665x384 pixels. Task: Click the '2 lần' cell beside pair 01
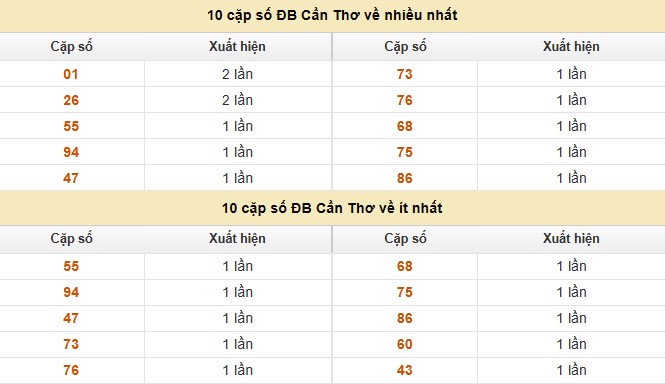pos(238,74)
